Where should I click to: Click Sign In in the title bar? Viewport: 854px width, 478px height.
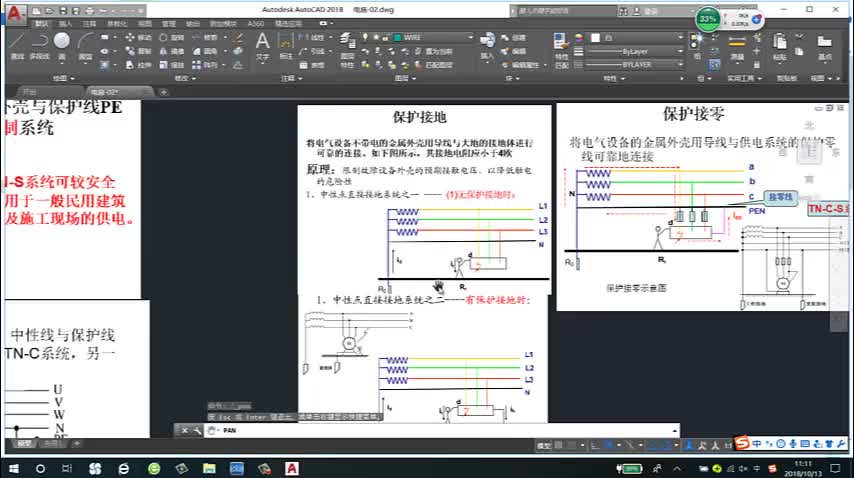coord(648,11)
